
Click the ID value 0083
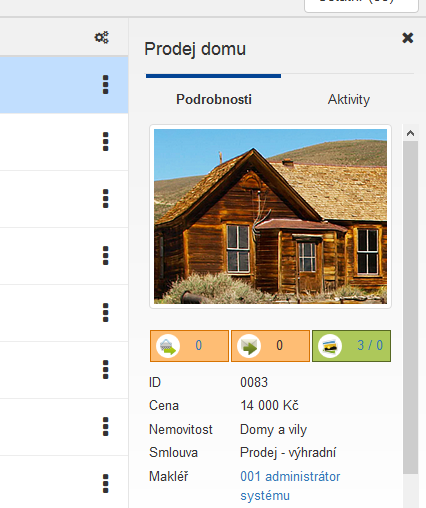(254, 382)
